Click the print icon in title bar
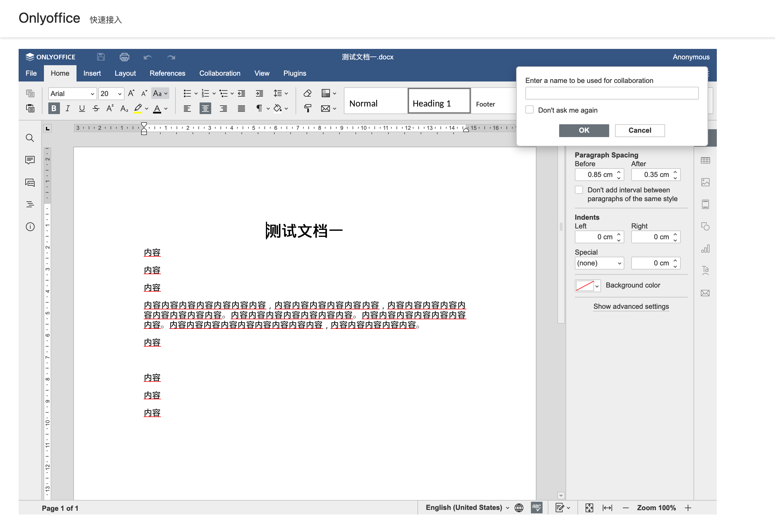 point(125,57)
